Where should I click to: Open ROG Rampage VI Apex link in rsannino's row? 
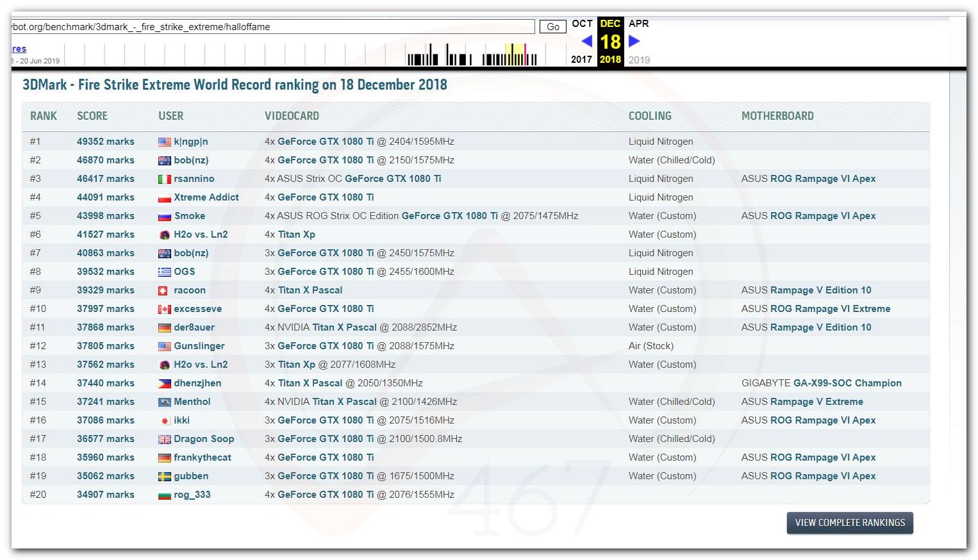tap(823, 179)
